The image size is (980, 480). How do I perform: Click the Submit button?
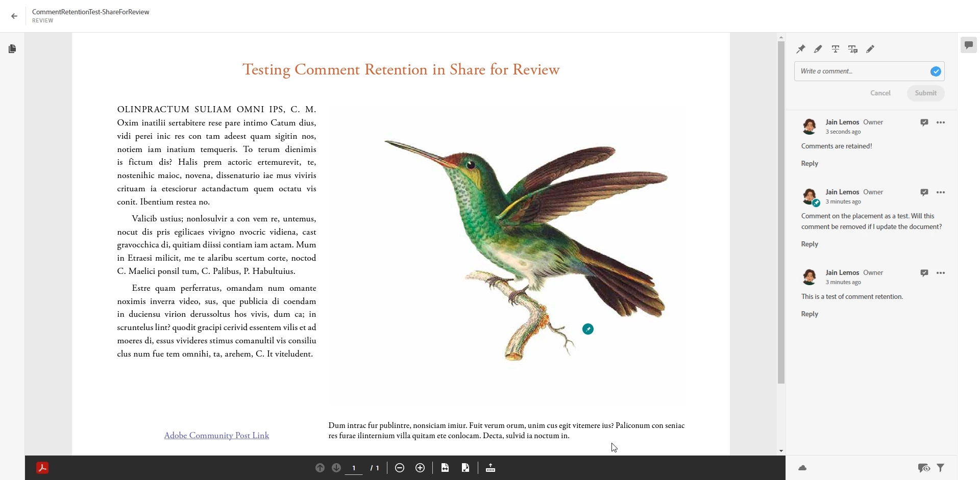(926, 93)
